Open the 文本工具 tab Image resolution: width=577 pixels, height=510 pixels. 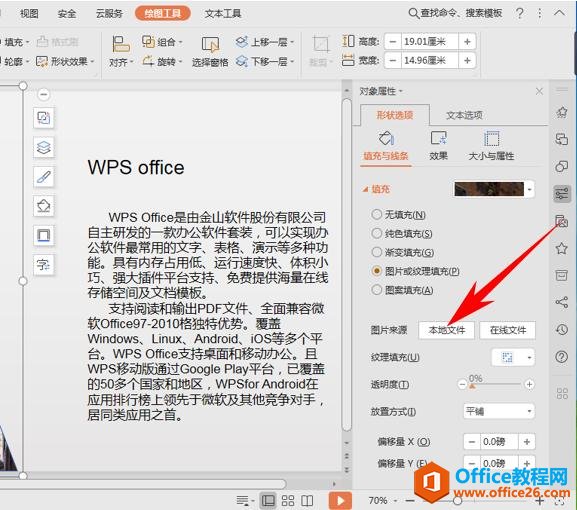(223, 14)
